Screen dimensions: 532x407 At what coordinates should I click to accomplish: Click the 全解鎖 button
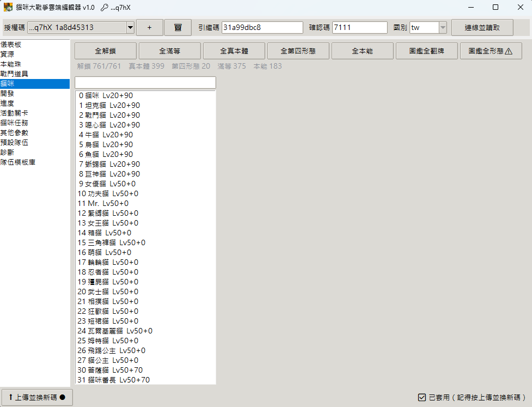click(106, 51)
